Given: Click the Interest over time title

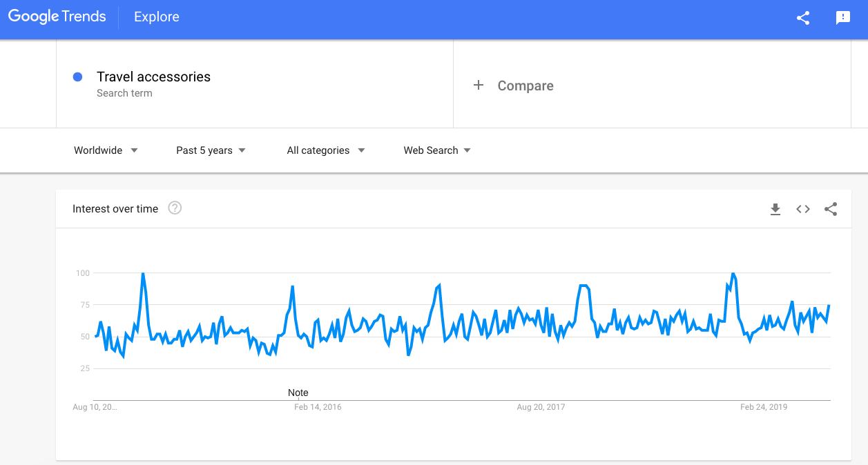Looking at the screenshot, I should tap(115, 208).
